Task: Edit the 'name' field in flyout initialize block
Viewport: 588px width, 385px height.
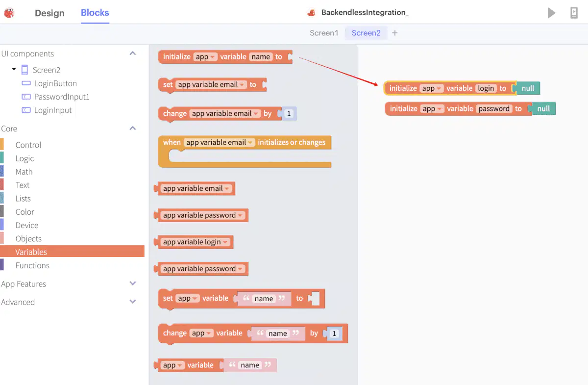Action: (261, 57)
